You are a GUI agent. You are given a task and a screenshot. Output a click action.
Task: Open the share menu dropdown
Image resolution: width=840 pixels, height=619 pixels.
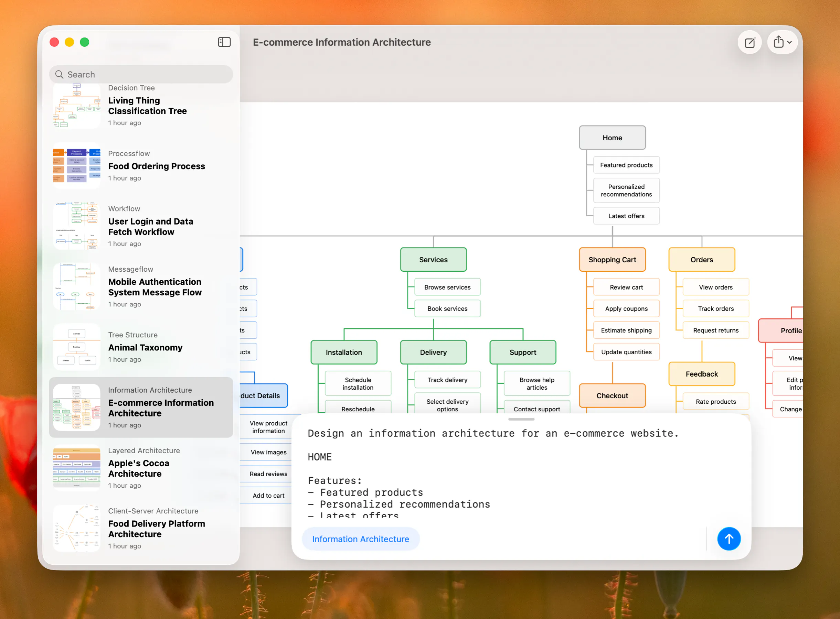point(782,42)
